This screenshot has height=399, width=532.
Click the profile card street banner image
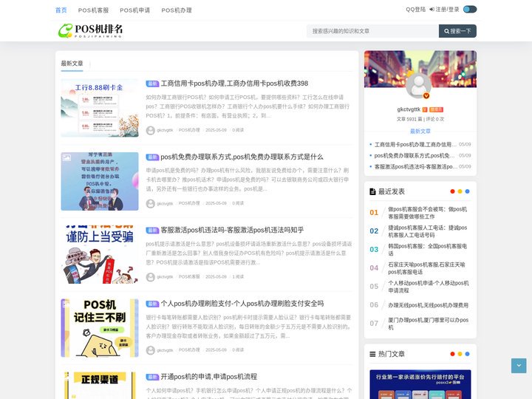tap(420, 69)
